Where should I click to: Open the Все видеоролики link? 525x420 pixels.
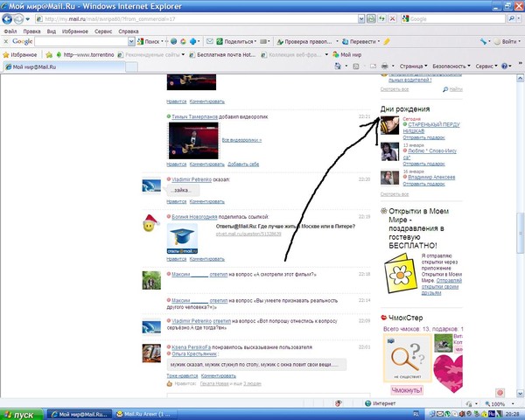[241, 140]
